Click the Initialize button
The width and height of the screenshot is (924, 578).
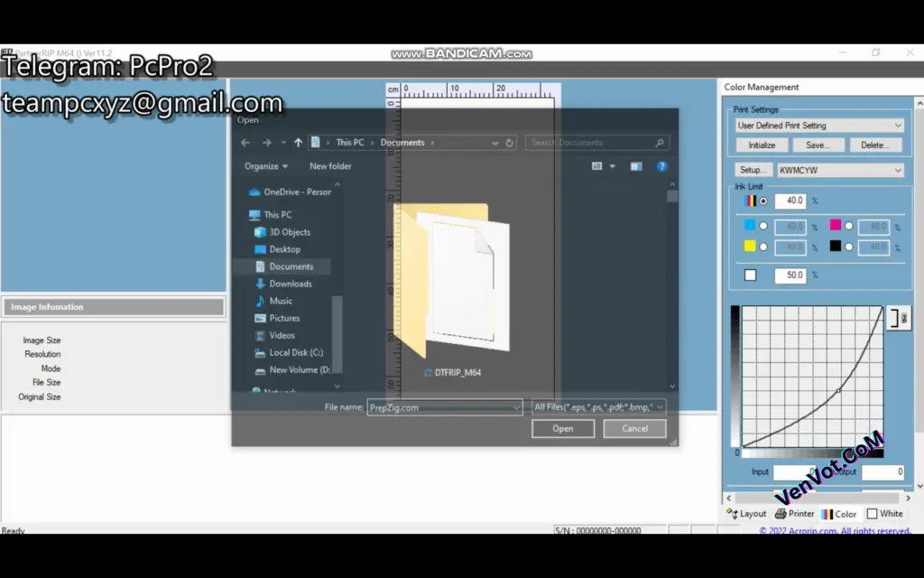pyautogui.click(x=762, y=145)
